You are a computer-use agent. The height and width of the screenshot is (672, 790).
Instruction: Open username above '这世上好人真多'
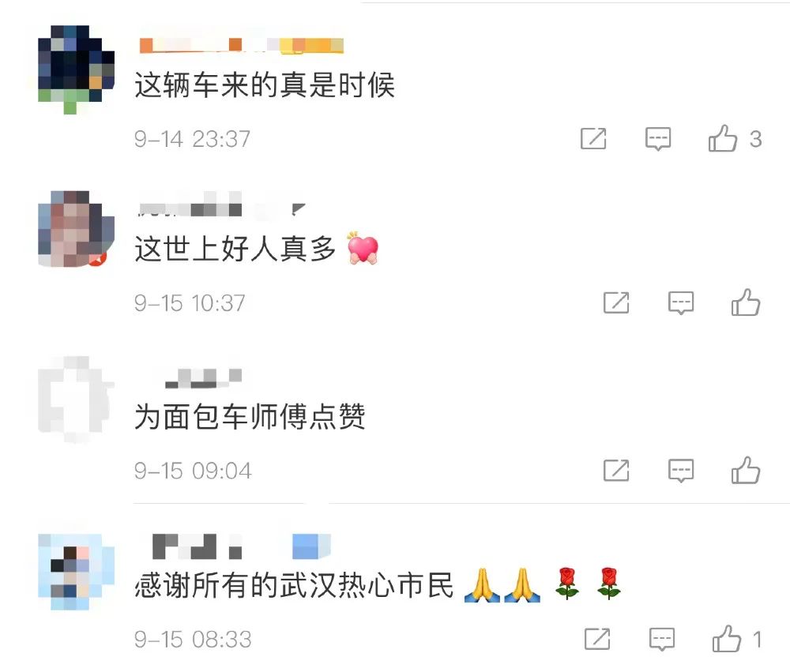(x=222, y=208)
